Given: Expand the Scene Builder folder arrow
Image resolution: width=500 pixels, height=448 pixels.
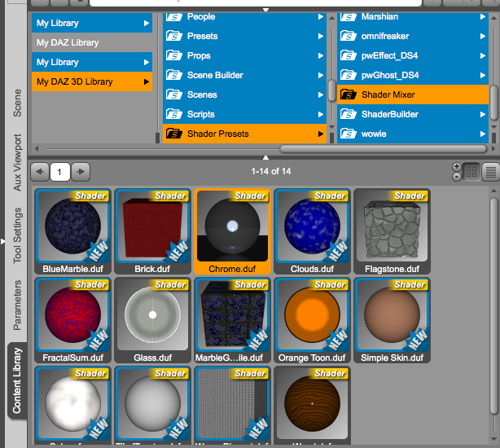Looking at the screenshot, I should [x=321, y=75].
